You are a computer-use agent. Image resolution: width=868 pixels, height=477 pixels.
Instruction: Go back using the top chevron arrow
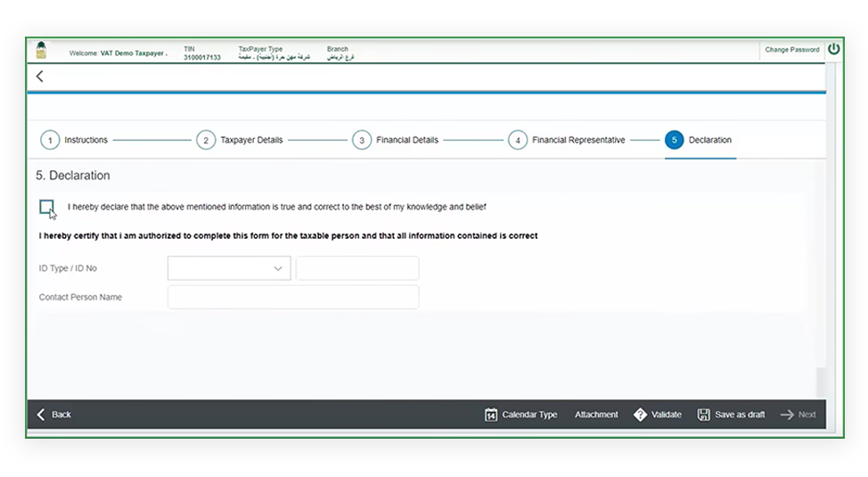(x=40, y=77)
